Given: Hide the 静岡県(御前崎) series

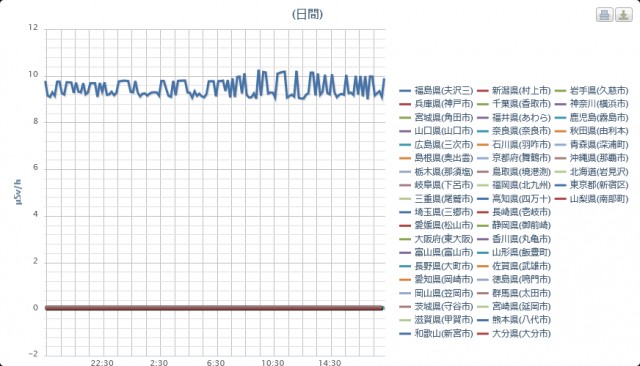Looking at the screenshot, I should (514, 226).
